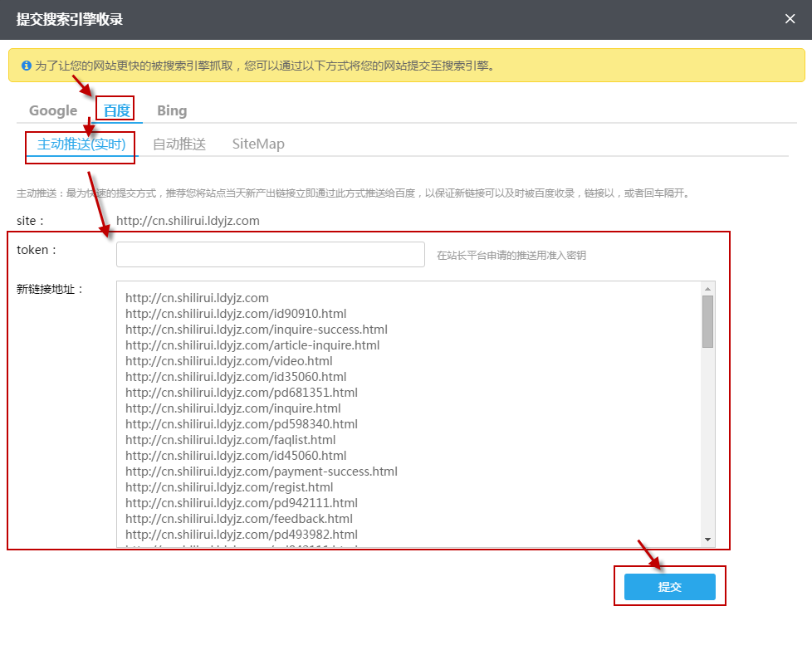
Task: Click the token input field
Action: 270,255
